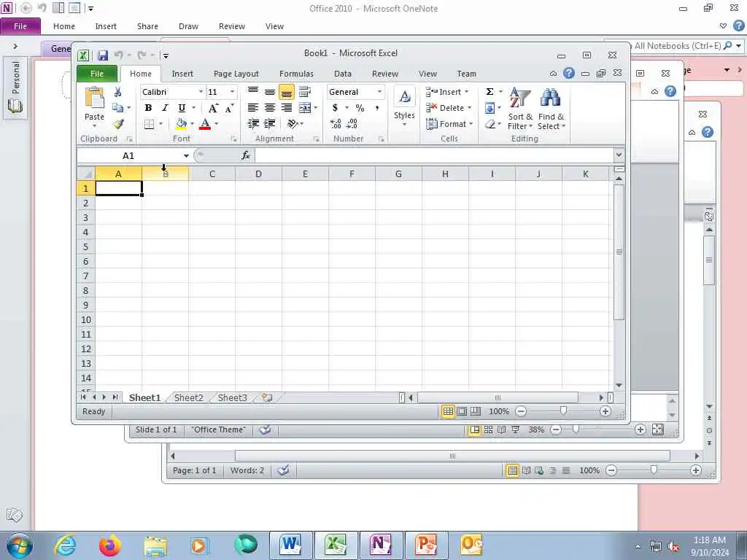Open font size 11 dropdown
This screenshot has width=747, height=560.
(233, 92)
